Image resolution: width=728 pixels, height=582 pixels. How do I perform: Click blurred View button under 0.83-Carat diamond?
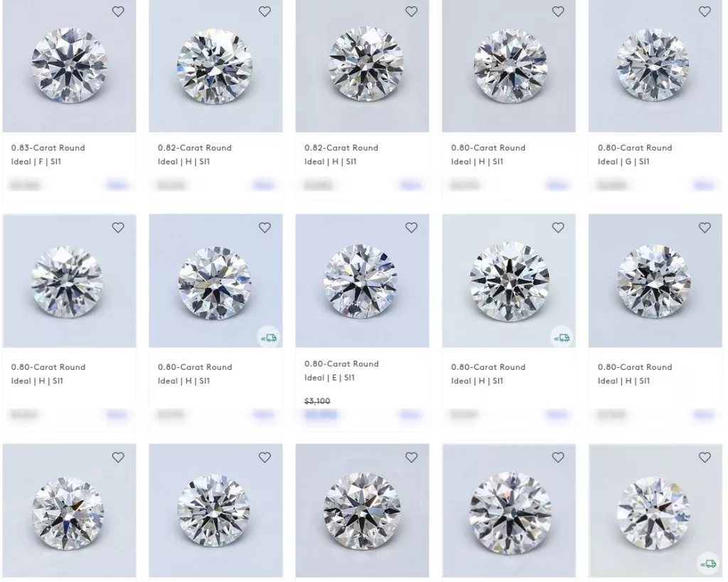(117, 185)
